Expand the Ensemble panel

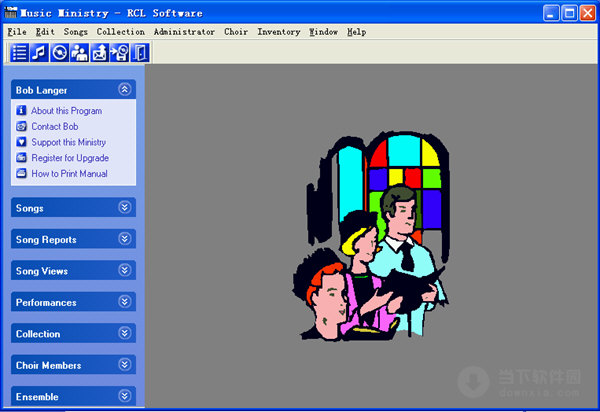[124, 396]
